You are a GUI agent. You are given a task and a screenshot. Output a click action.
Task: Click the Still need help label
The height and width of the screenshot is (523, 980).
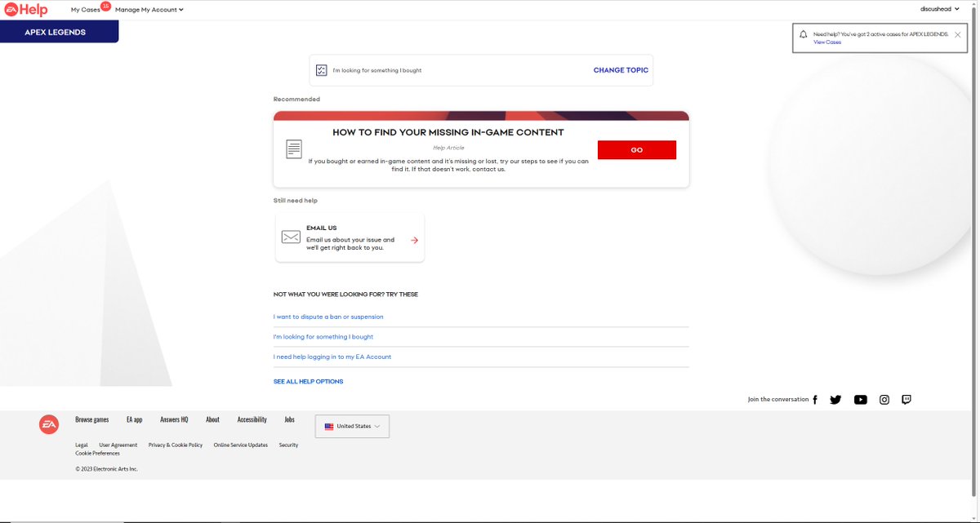tap(296, 201)
